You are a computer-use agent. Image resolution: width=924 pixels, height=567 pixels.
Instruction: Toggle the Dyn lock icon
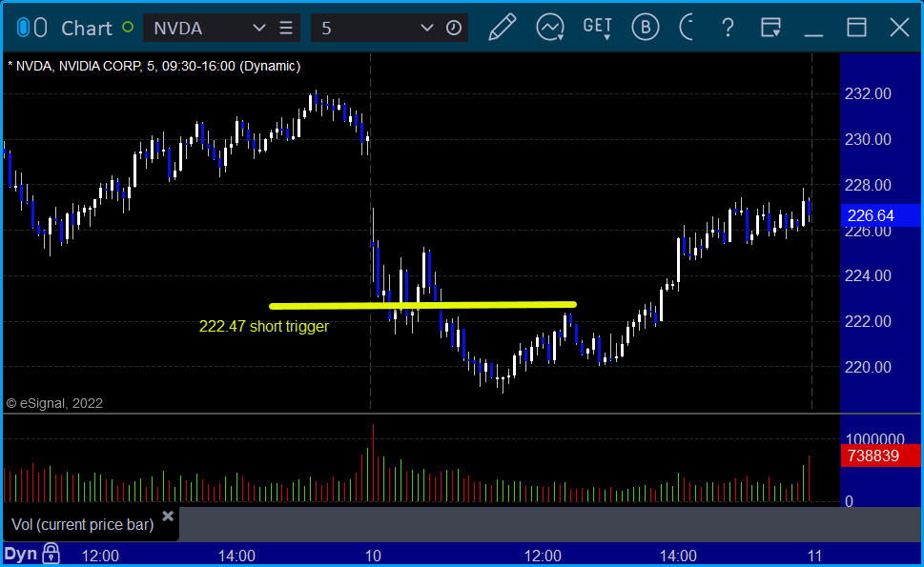tap(51, 554)
